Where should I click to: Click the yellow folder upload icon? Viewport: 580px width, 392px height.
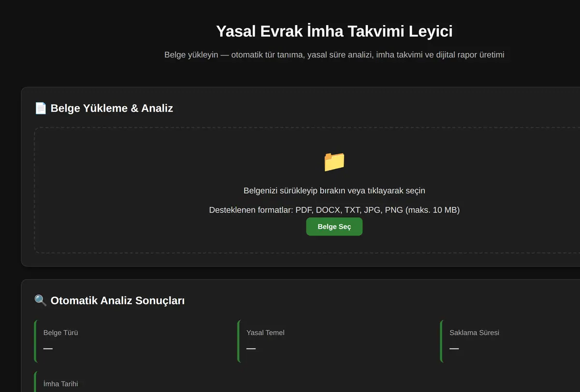tap(334, 161)
